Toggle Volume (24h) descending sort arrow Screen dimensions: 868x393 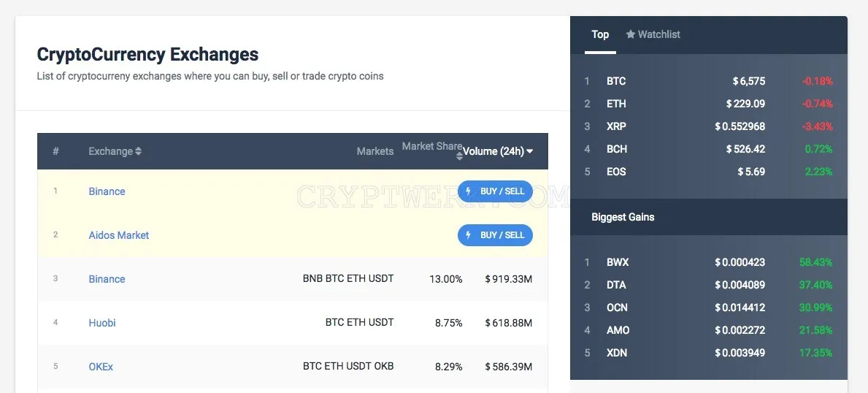[x=530, y=151]
